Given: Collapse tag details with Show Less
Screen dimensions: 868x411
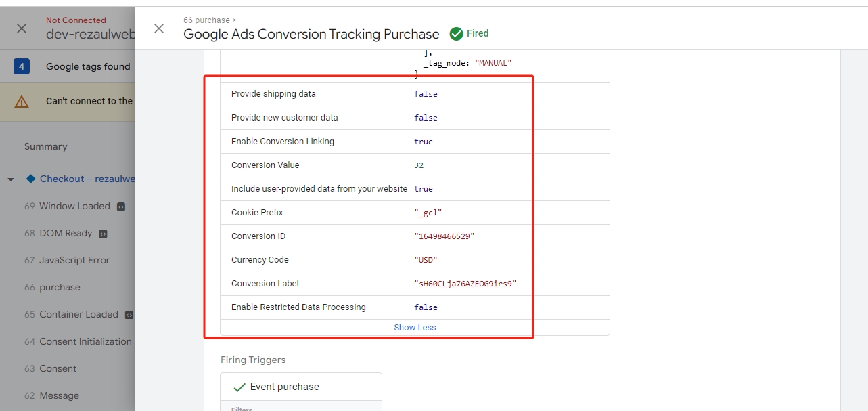Looking at the screenshot, I should click(x=415, y=327).
